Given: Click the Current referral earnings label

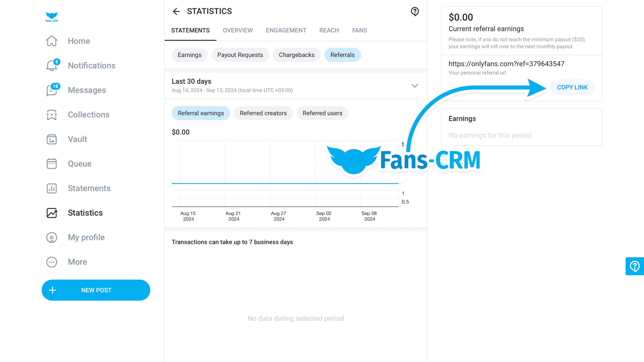Looking at the screenshot, I should click(x=486, y=29).
